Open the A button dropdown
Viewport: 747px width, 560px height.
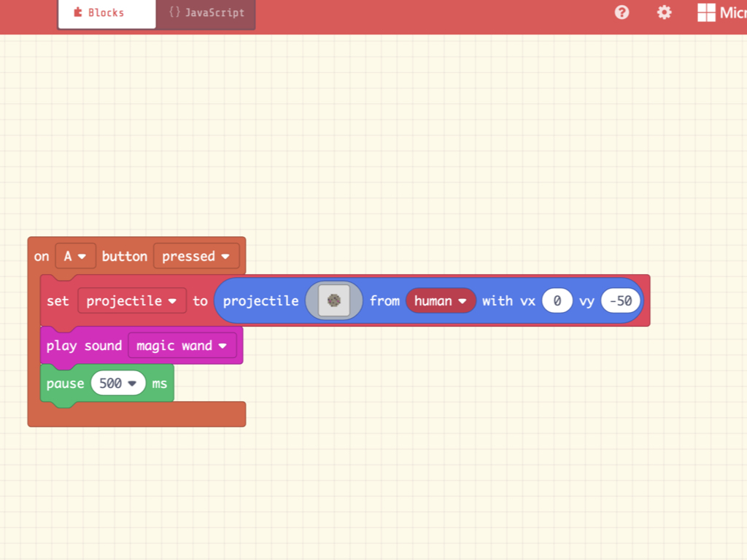(x=75, y=256)
